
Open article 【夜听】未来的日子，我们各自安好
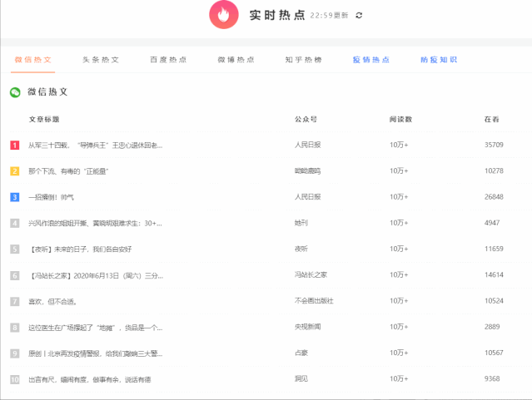click(81, 249)
